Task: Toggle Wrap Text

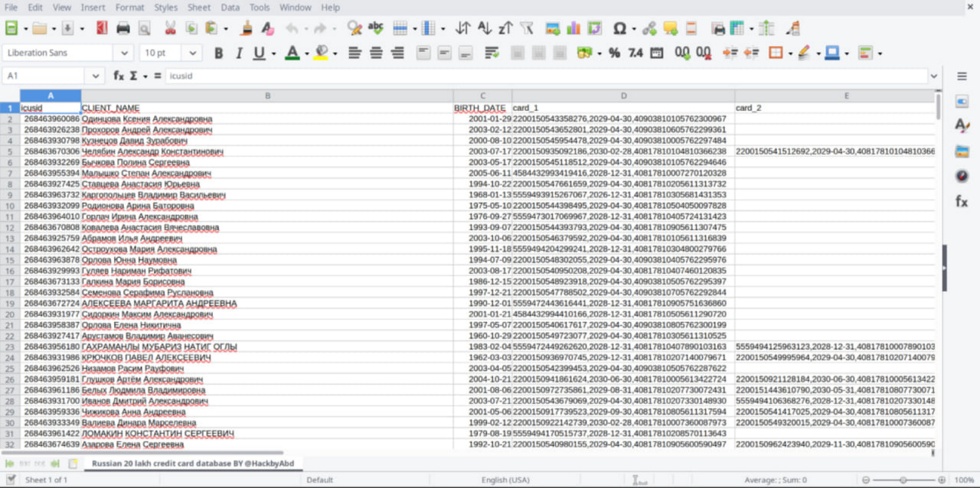Action: [492, 53]
